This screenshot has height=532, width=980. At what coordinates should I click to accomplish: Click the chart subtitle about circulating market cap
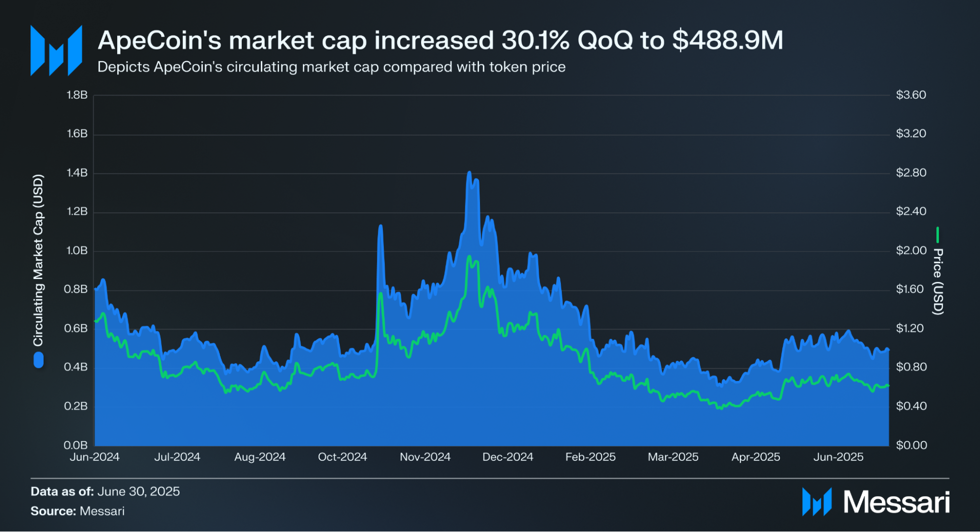pos(331,67)
